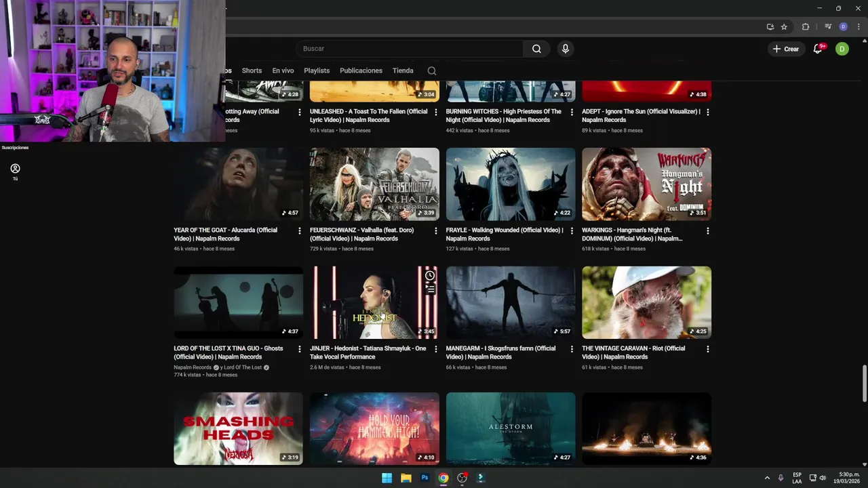Image resolution: width=868 pixels, height=488 pixels.
Task: Open Chrome media controls icon
Action: click(x=828, y=27)
